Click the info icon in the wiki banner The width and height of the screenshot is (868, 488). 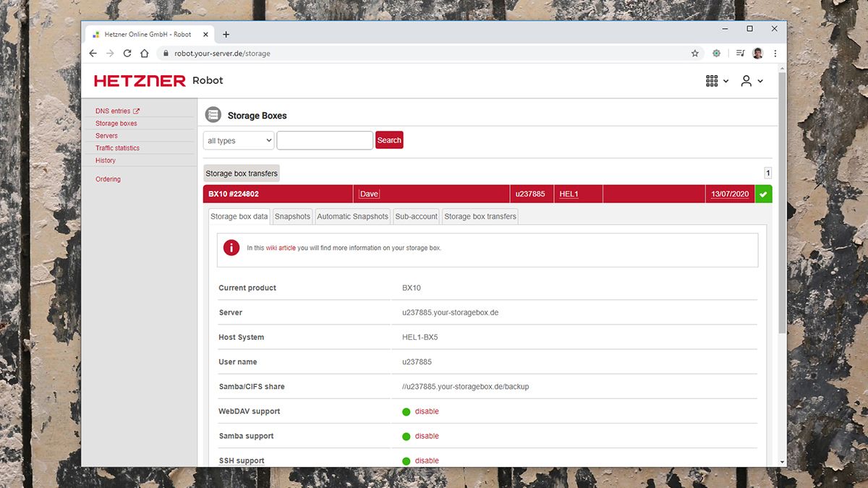coord(231,247)
